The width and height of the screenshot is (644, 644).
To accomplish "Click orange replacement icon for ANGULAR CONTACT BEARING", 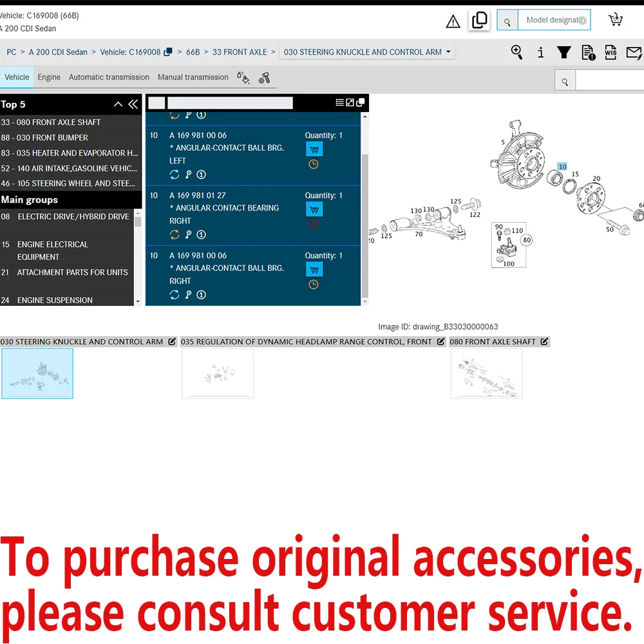I will (x=175, y=234).
